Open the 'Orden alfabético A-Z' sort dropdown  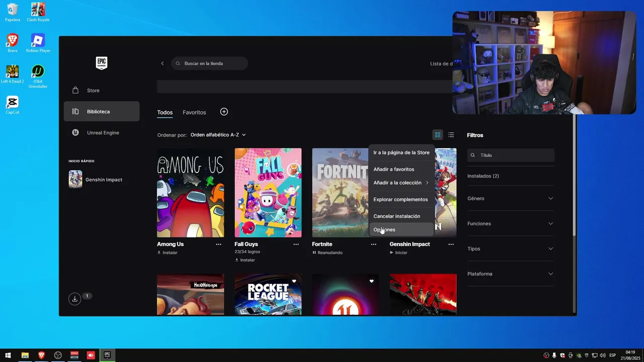click(218, 135)
